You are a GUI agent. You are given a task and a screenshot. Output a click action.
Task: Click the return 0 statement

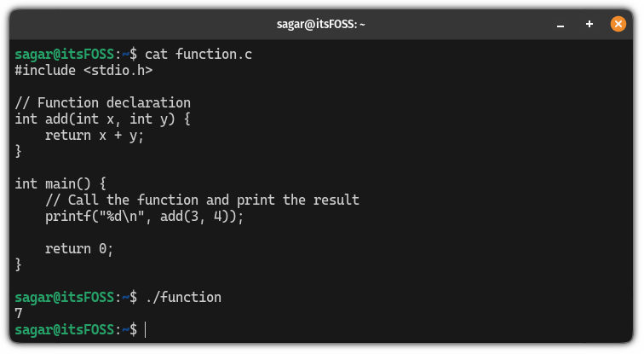(x=79, y=249)
